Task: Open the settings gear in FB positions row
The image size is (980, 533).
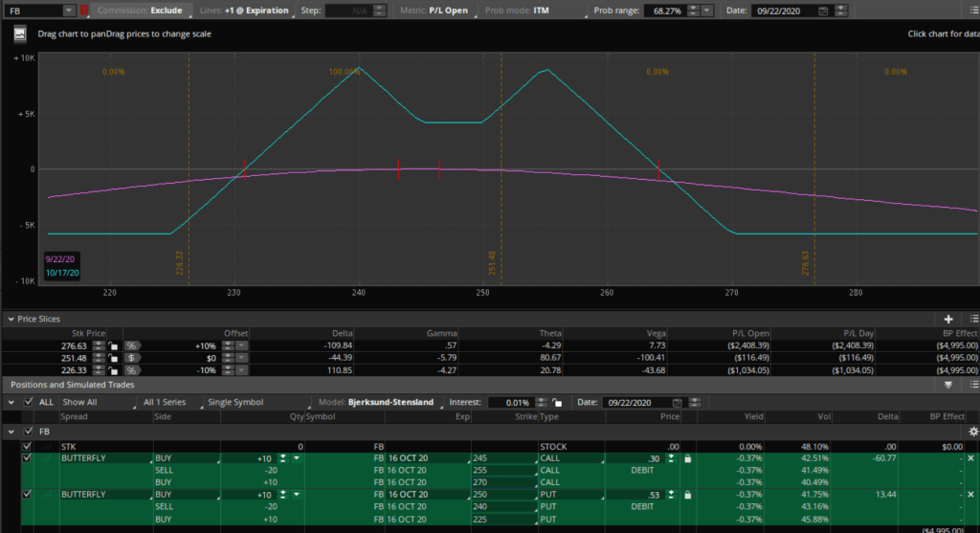Action: 973,432
